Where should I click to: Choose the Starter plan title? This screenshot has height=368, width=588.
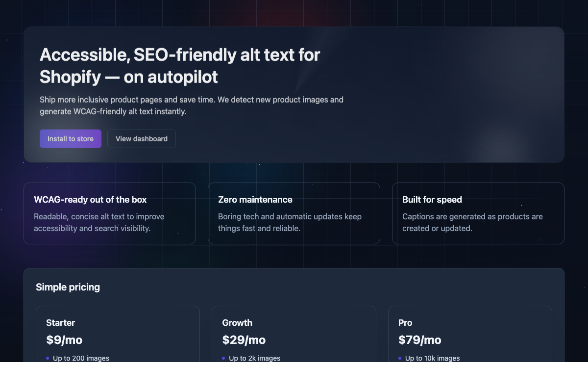(x=61, y=323)
